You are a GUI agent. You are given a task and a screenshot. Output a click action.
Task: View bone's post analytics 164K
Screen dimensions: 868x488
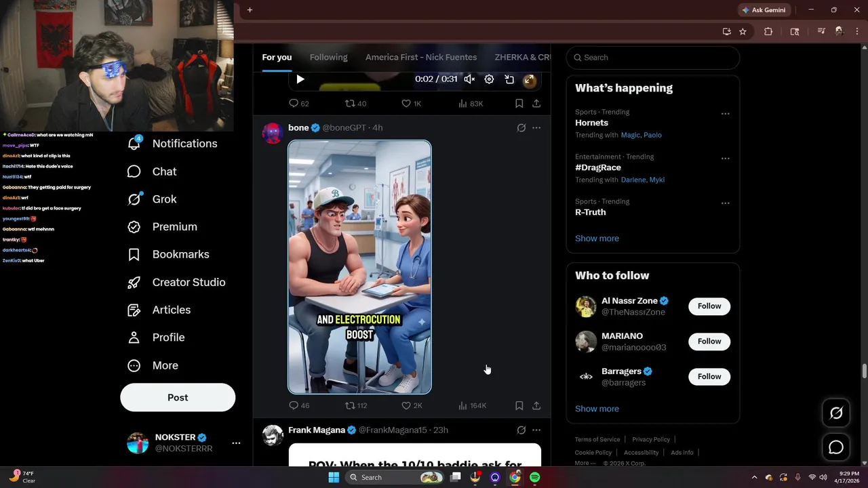pyautogui.click(x=472, y=405)
